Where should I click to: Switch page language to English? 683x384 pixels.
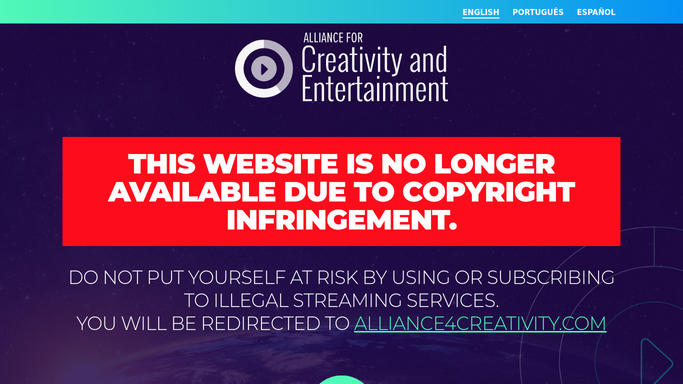click(x=480, y=12)
